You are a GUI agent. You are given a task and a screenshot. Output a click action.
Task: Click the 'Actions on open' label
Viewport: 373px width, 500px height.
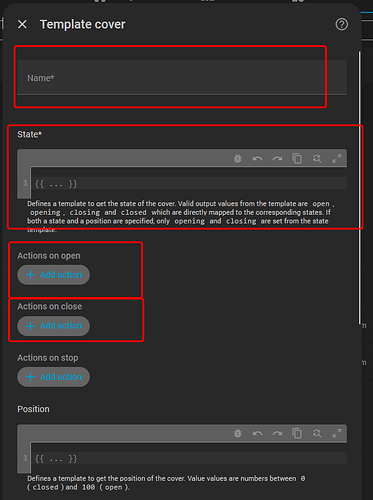point(49,256)
